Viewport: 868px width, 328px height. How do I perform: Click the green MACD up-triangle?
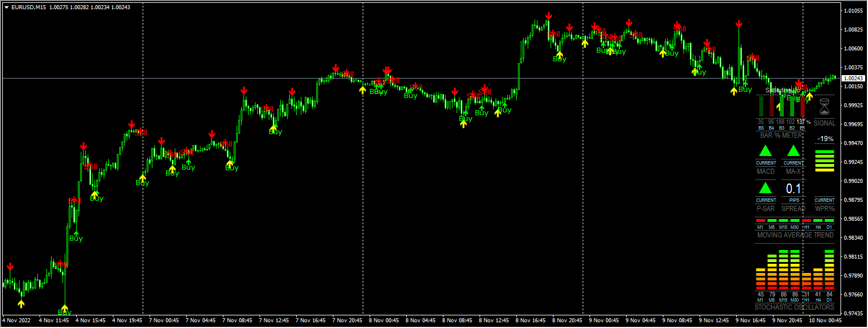tap(765, 151)
